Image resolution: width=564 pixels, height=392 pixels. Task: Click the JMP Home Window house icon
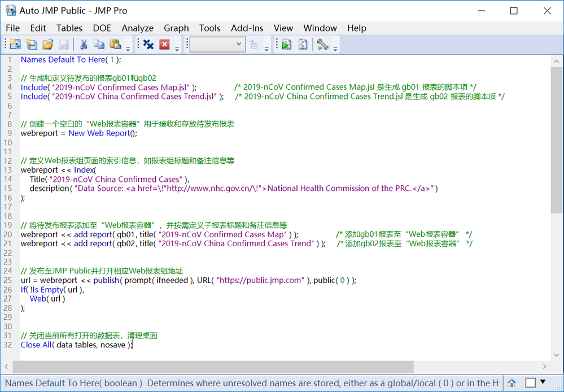coord(511,382)
